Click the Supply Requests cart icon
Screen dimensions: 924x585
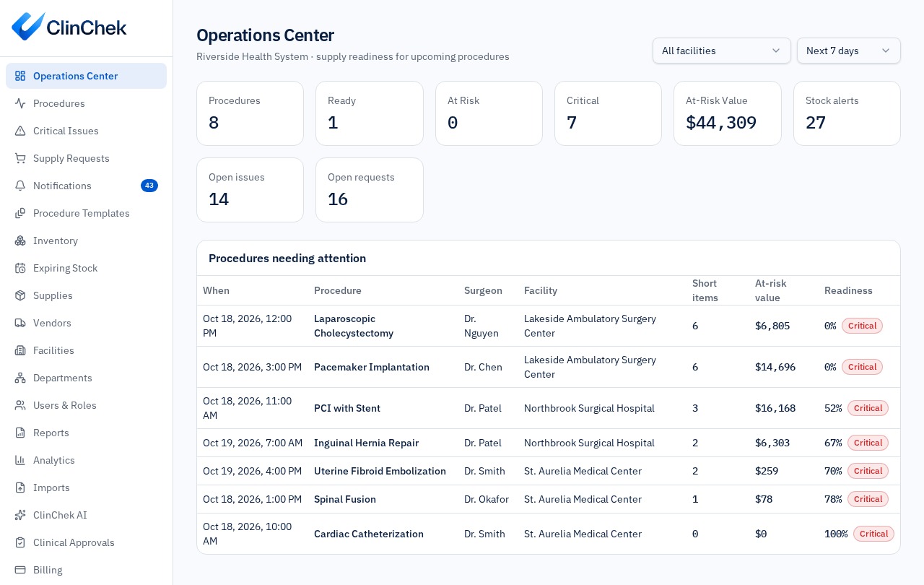point(20,158)
